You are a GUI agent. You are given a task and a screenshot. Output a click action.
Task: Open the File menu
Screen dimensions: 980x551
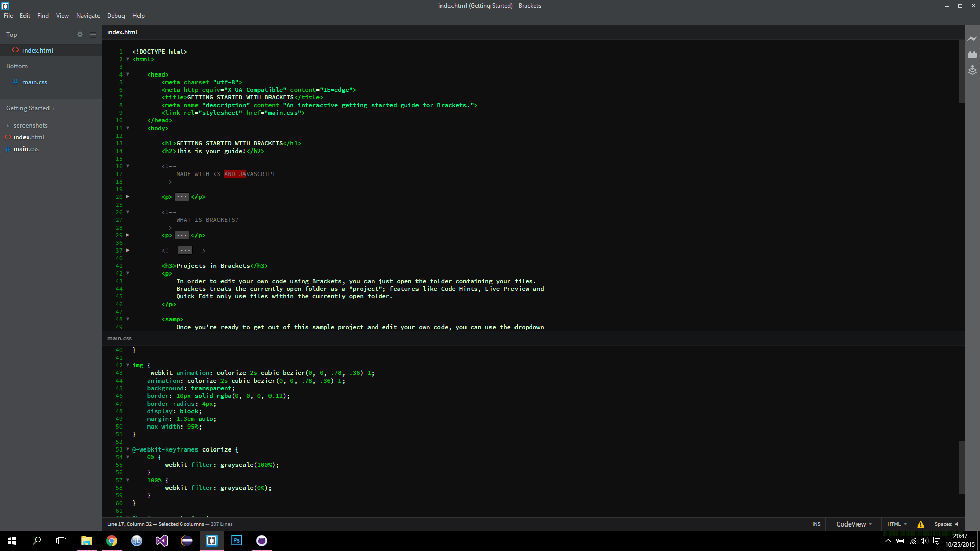point(8,16)
